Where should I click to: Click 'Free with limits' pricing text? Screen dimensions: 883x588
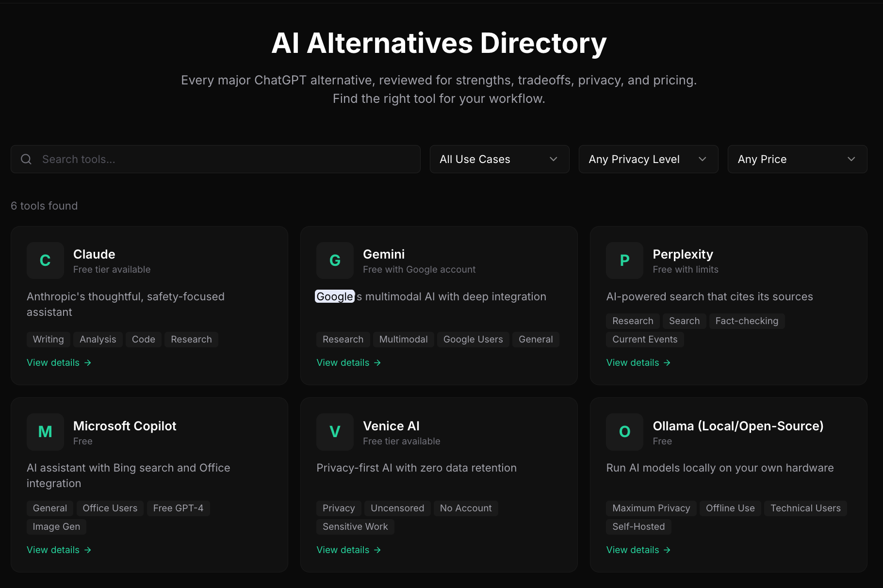coord(686,269)
